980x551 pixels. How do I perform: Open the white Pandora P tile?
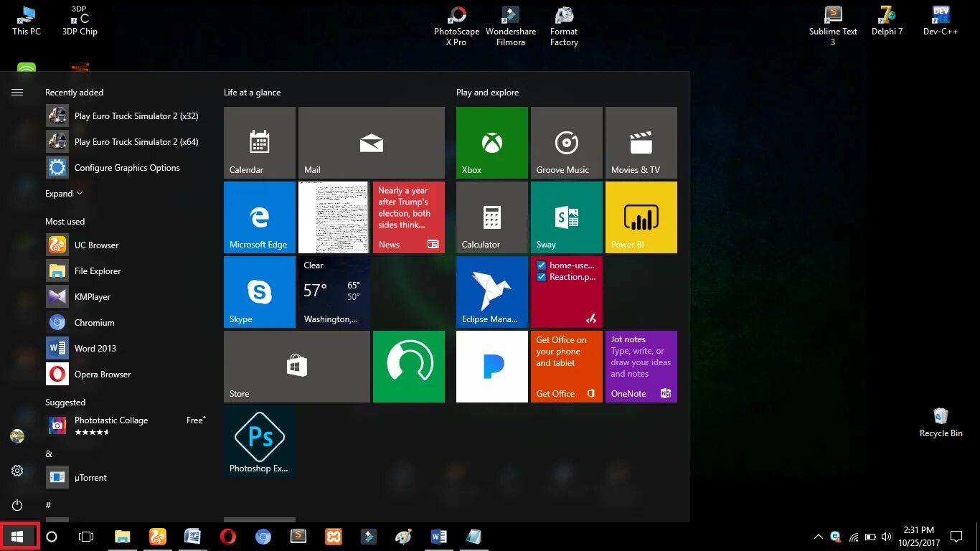coord(492,367)
